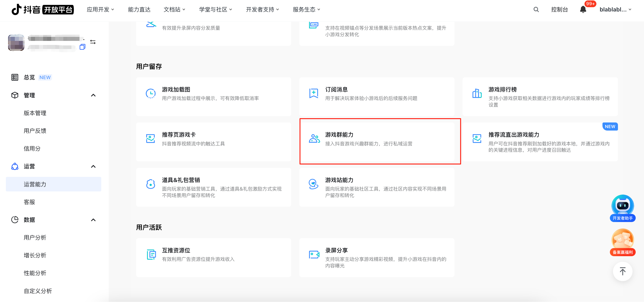
Task: Click the 游戏群能力 people icon
Action: coord(314,139)
